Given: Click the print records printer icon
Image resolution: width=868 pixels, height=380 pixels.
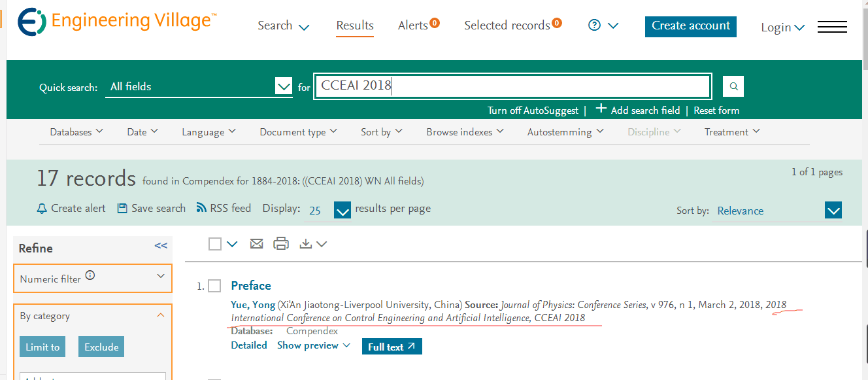Looking at the screenshot, I should click(x=281, y=244).
